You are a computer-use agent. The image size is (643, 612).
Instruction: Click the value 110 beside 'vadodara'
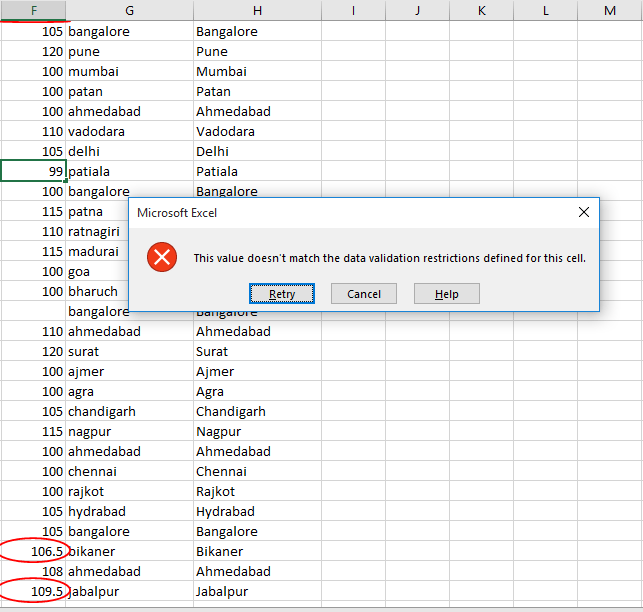click(33, 131)
